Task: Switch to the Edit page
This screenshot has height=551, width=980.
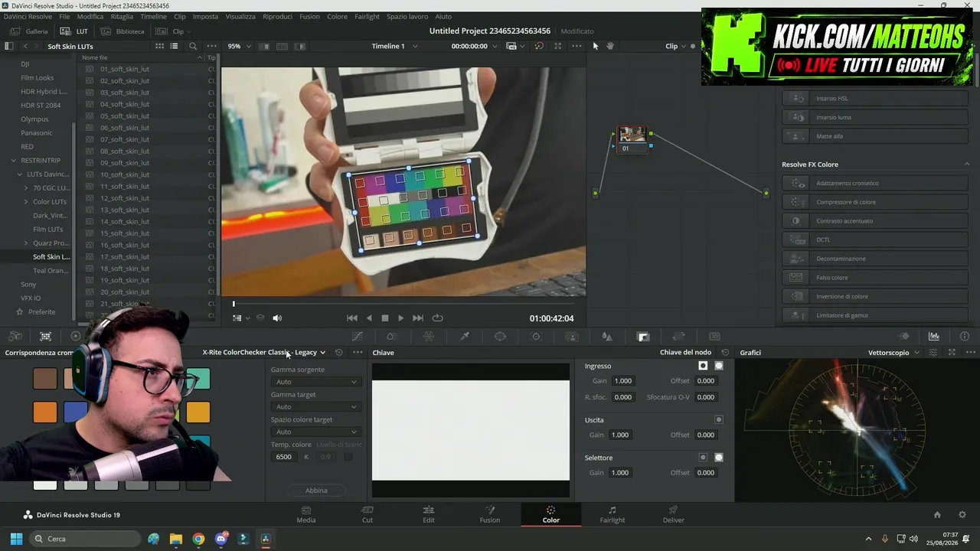Action: (x=429, y=515)
